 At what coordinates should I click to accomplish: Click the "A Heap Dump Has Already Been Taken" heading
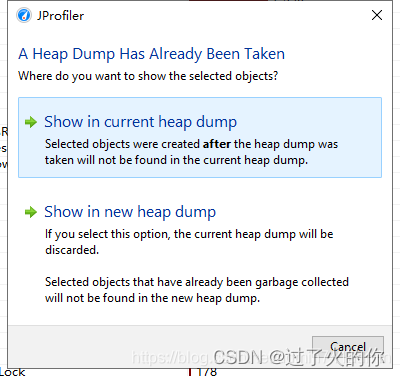[x=152, y=54]
